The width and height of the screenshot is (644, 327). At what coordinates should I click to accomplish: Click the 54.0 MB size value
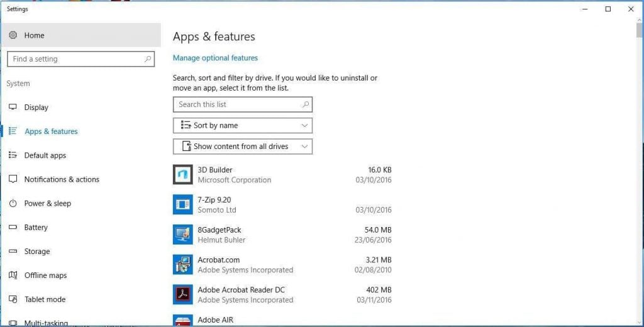point(378,230)
